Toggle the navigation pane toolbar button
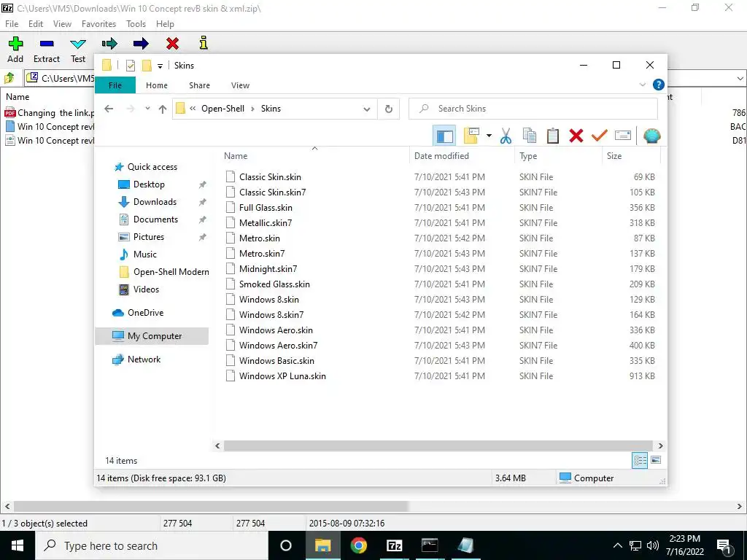The width and height of the screenshot is (747, 560). click(444, 136)
